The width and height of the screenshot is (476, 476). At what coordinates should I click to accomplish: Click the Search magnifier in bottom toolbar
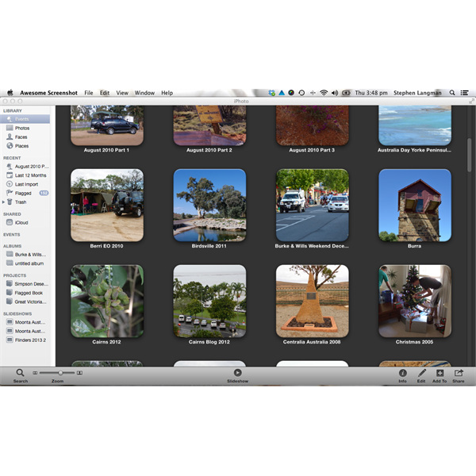(x=20, y=373)
